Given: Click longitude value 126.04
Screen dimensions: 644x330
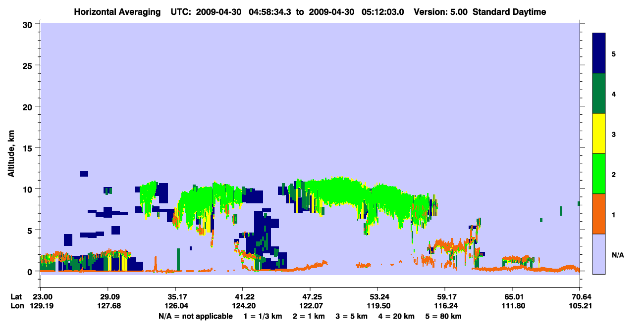Looking at the screenshot, I should [175, 306].
